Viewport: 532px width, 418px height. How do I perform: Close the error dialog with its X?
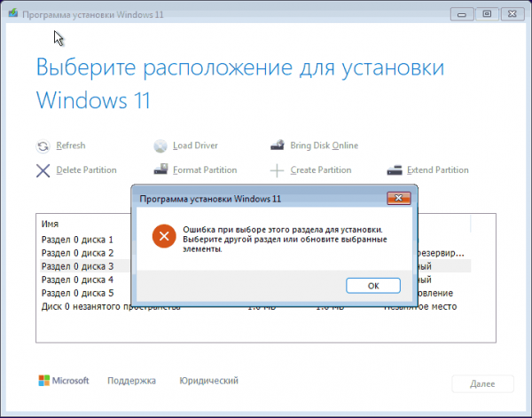399,198
